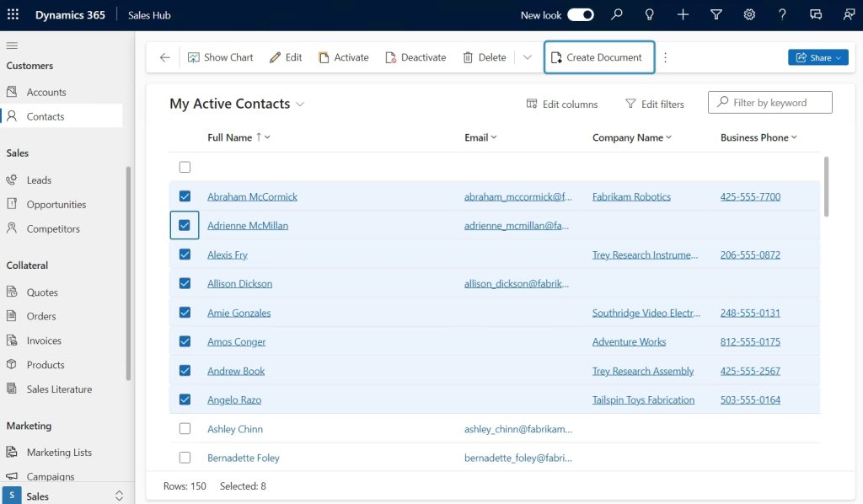Click the contacts grid vertical scrollbar
Viewport: 863px width, 504px height.
(826, 186)
